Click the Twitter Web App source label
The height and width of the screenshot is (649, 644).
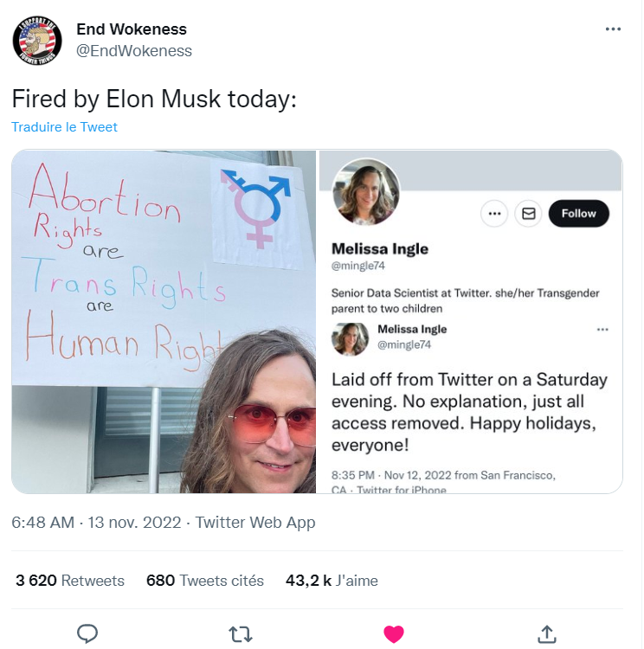[255, 523]
